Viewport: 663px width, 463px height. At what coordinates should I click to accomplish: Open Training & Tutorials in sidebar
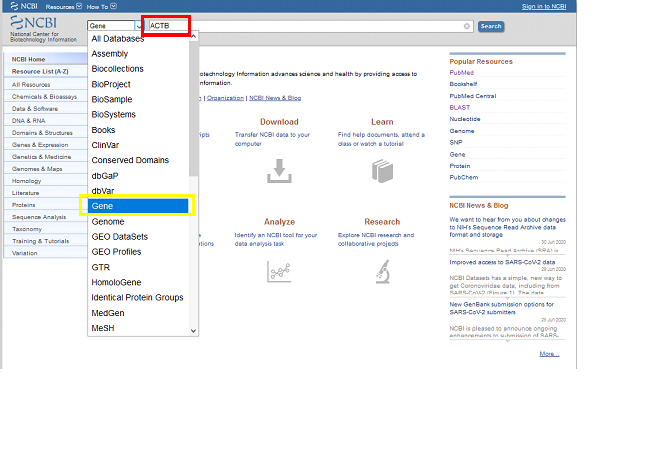point(45,241)
